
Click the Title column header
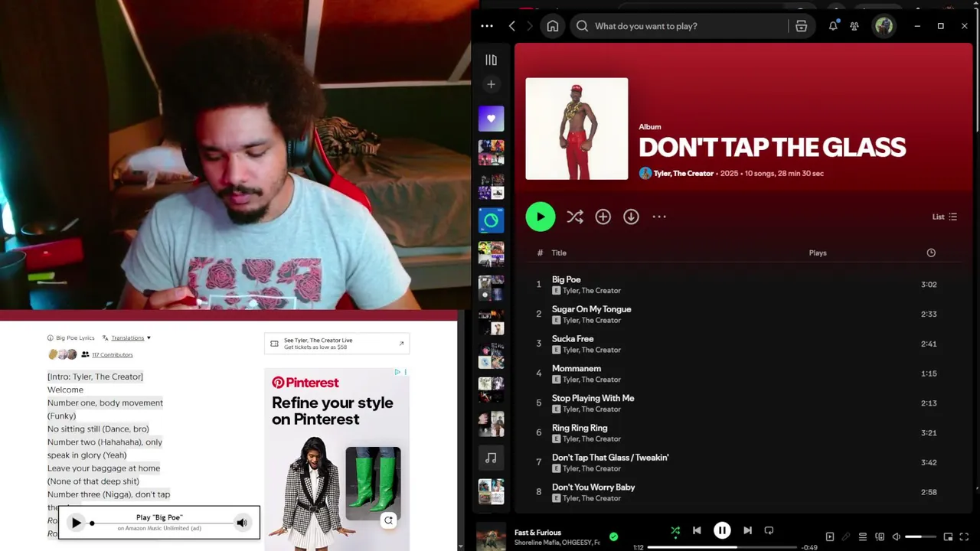click(559, 253)
